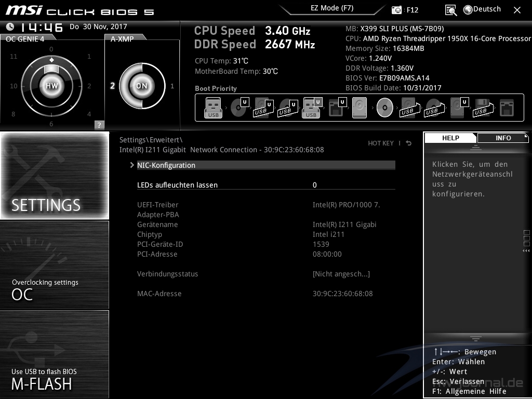Select the legacy network boot device icon
The height and width of the screenshot is (399, 532).
[x=507, y=108]
